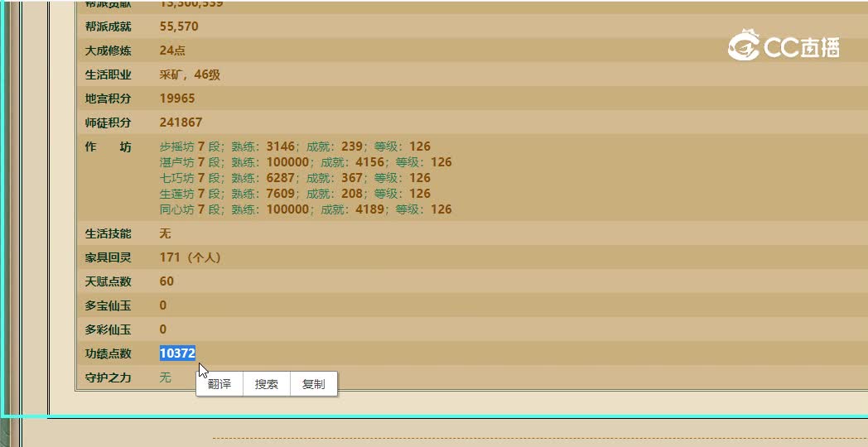Click the 天赋点数 value 60
The image size is (868, 447).
(166, 281)
